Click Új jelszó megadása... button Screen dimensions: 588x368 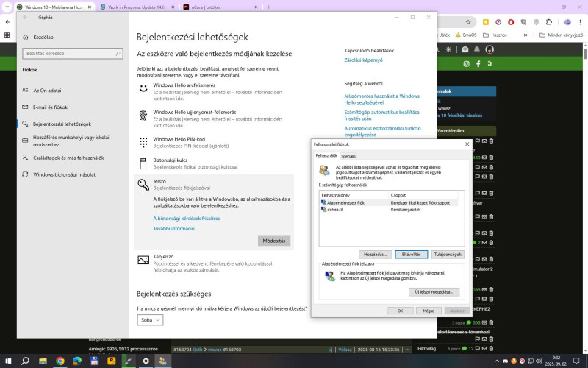pos(434,291)
